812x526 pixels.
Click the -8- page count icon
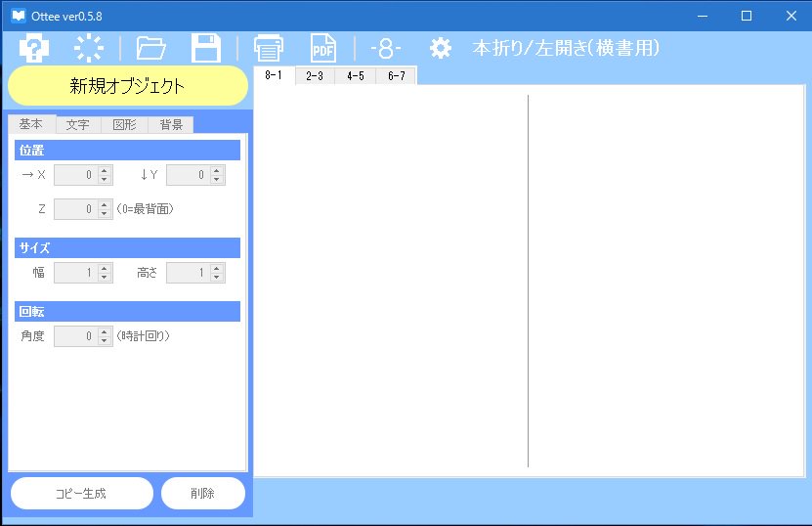[385, 49]
